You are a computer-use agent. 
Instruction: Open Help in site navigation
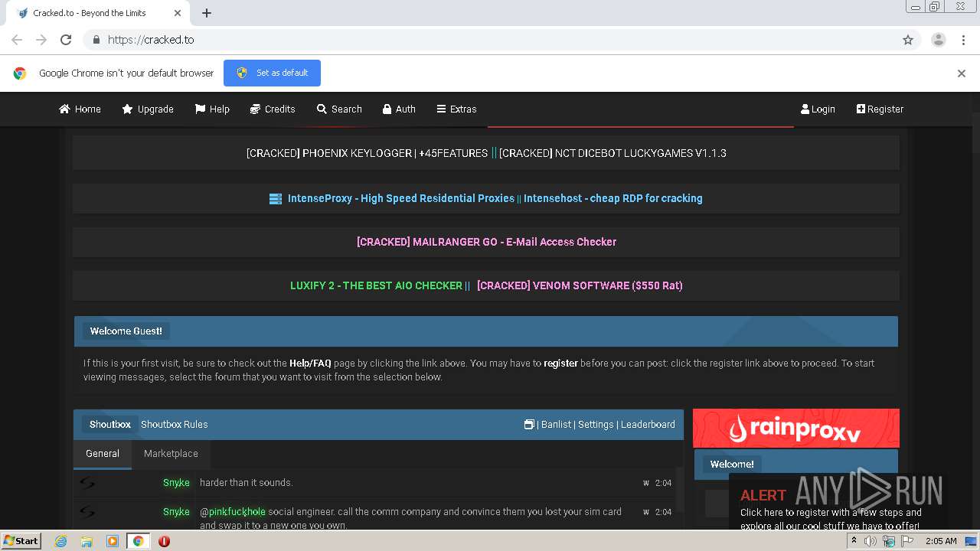pyautogui.click(x=212, y=109)
